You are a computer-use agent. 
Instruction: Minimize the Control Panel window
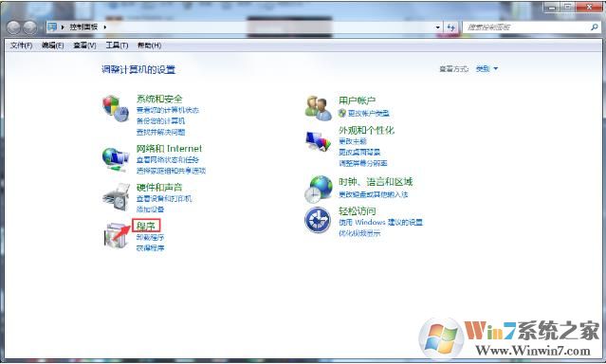pyautogui.click(x=552, y=8)
